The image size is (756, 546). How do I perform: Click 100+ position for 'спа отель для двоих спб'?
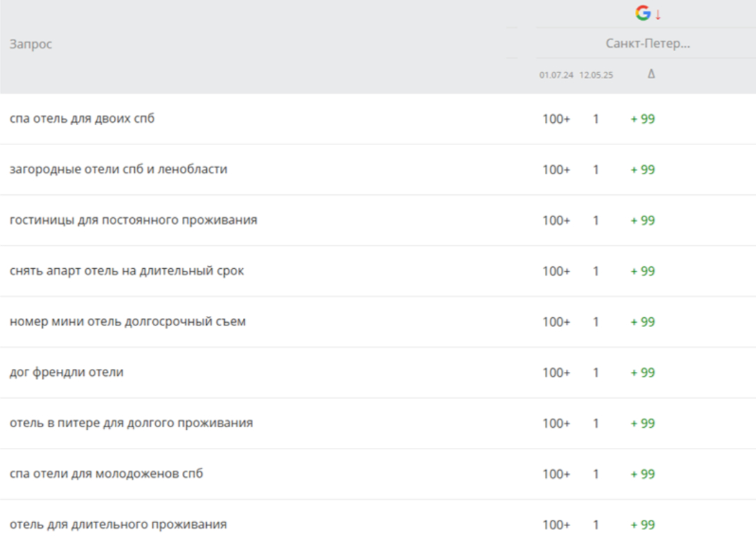tap(556, 119)
